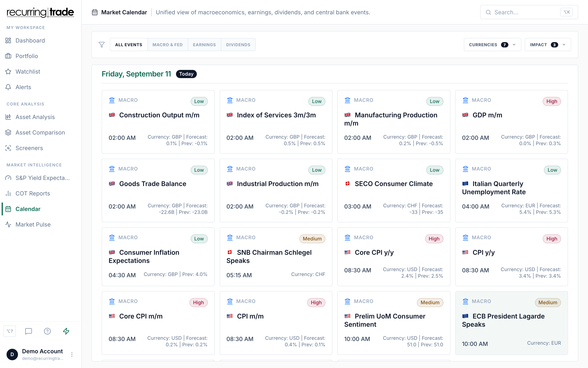Expand the Impact filter dropdown

[x=548, y=45]
